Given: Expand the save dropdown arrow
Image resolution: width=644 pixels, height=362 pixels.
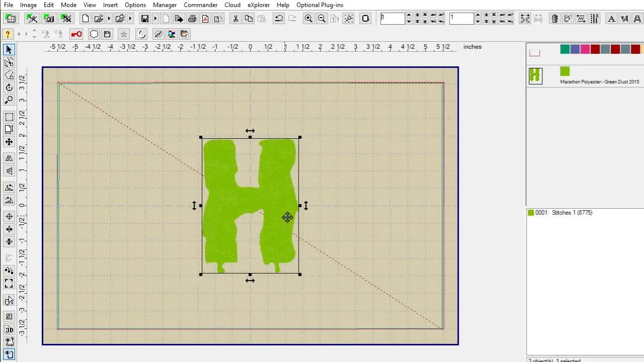Looking at the screenshot, I should coord(155,19).
